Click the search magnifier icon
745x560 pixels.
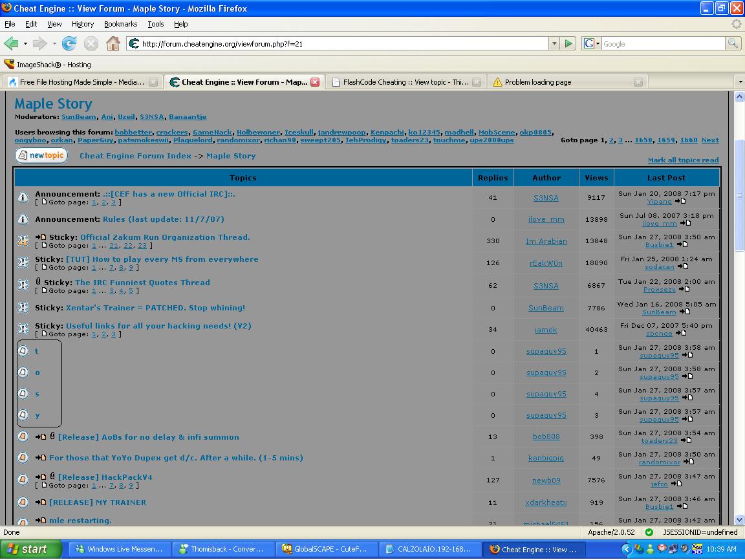(733, 44)
